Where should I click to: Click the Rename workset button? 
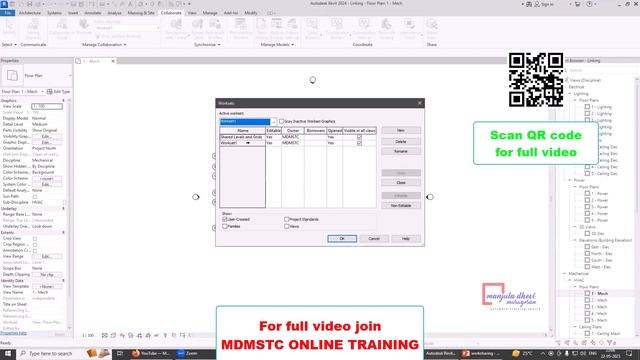click(401, 151)
